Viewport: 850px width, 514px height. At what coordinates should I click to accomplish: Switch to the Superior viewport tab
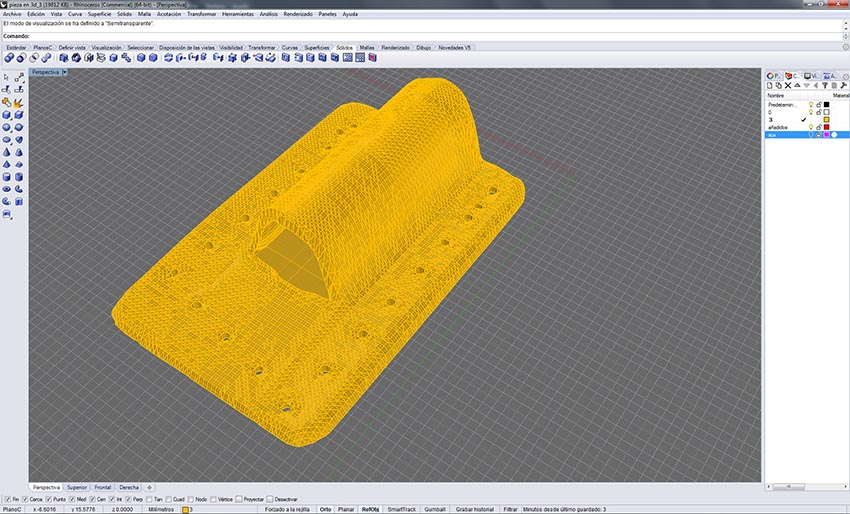click(77, 487)
